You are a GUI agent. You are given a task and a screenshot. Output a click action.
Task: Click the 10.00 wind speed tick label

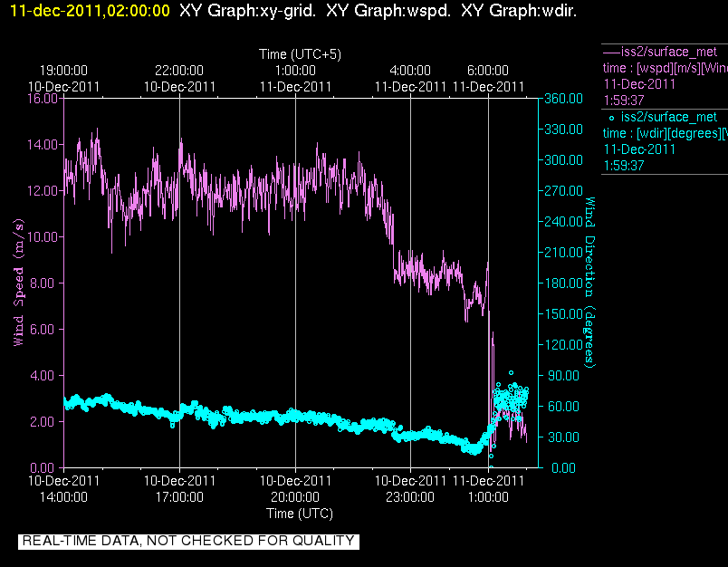[x=43, y=236]
